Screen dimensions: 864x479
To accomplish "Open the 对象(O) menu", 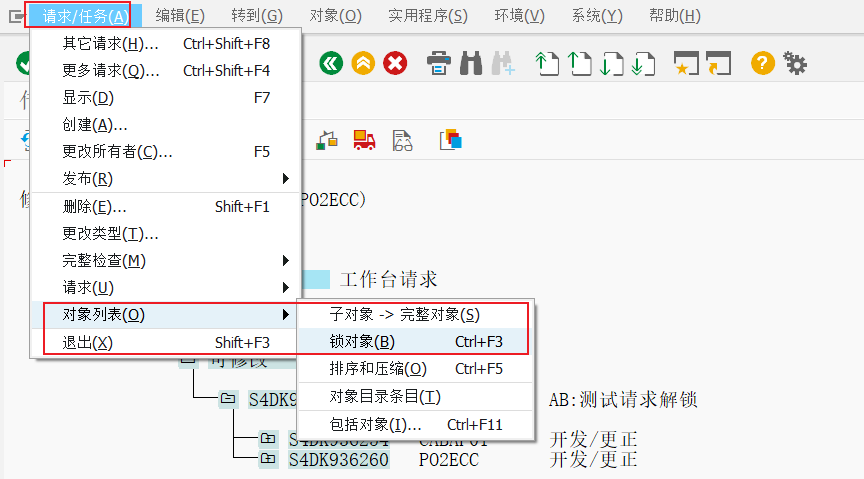I will (x=336, y=16).
